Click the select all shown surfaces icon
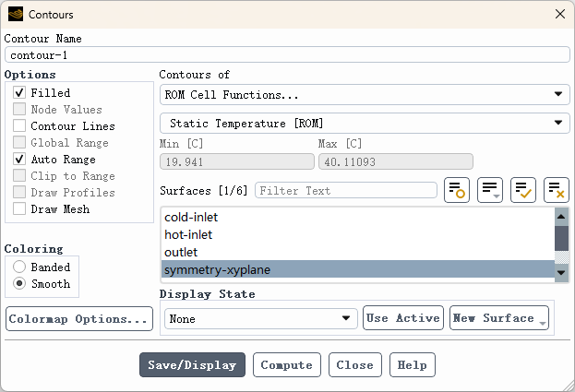Screen dimensions: 575x392 (523, 190)
